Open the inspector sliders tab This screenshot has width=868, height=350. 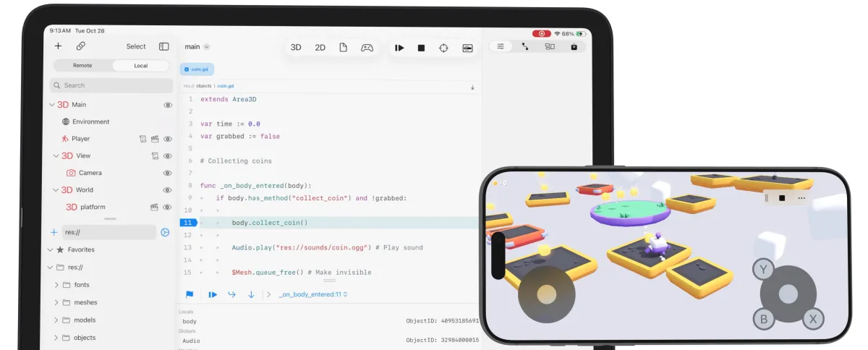(x=501, y=46)
